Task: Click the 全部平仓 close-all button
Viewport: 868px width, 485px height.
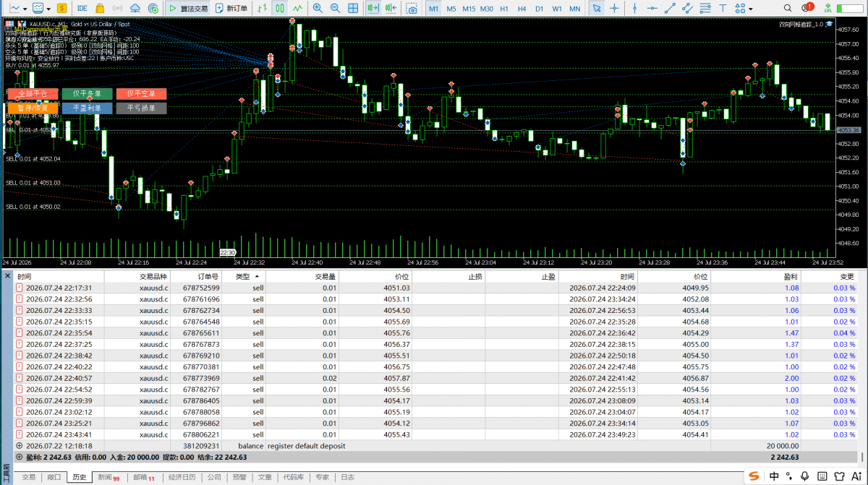Action: tap(32, 94)
